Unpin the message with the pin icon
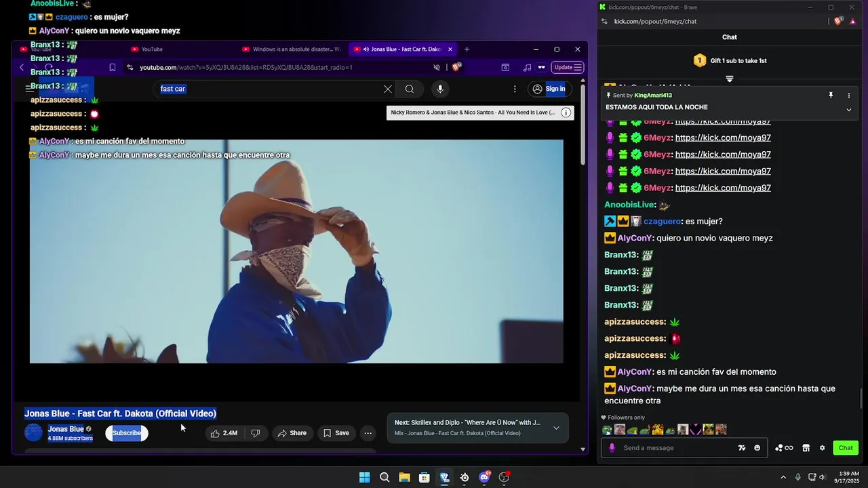The width and height of the screenshot is (868, 488). pos(831,96)
